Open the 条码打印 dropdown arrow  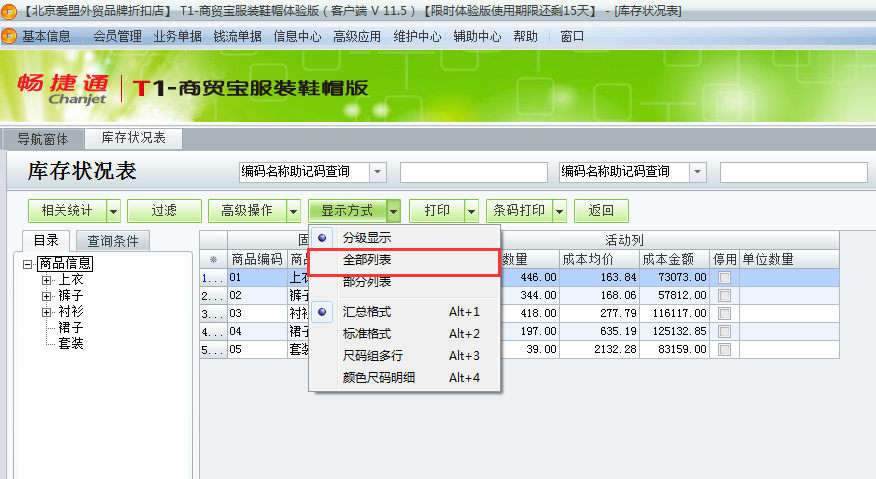click(559, 211)
